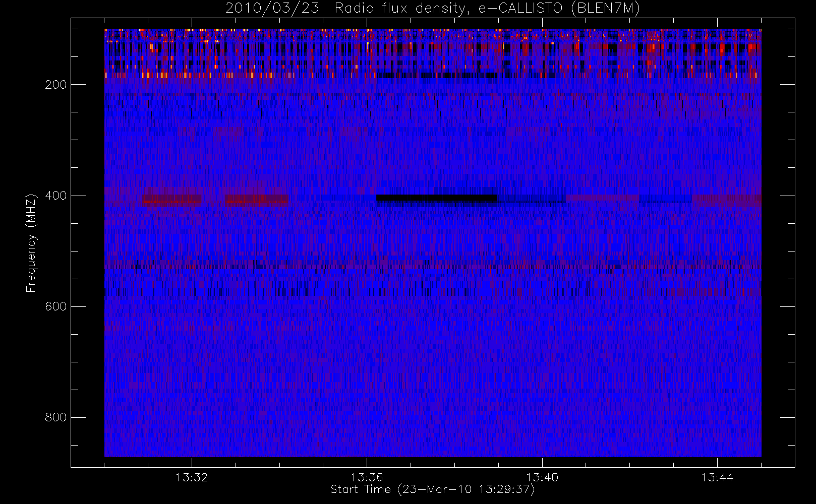Click the 'Frequency (MHZ)' y-axis label
Image resolution: width=816 pixels, height=504 pixels.
point(31,243)
